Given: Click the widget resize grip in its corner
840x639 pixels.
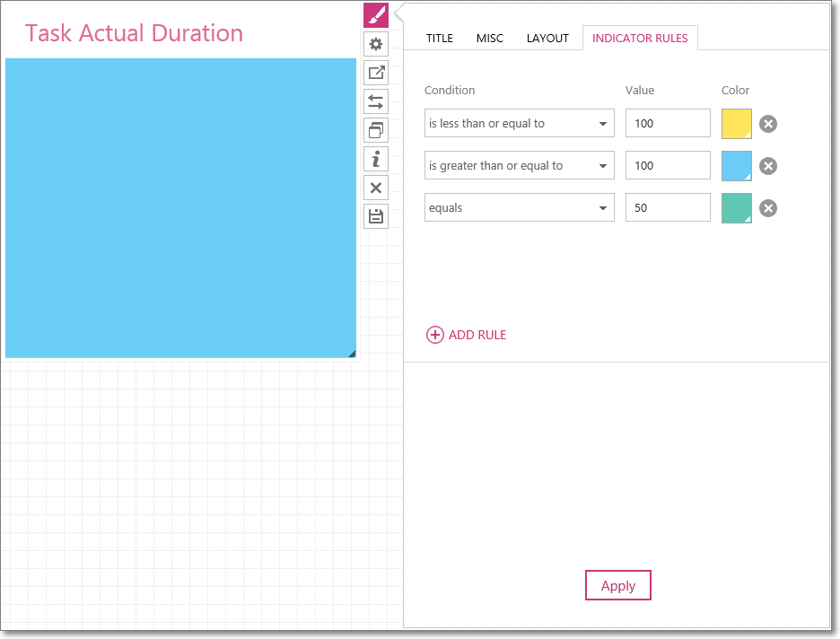Looking at the screenshot, I should tap(352, 354).
